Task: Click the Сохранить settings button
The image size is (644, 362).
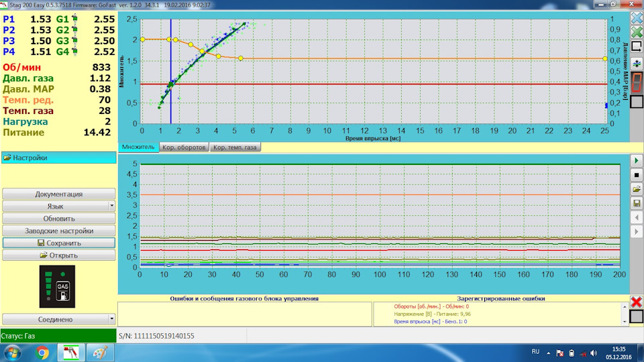Action: tap(59, 243)
